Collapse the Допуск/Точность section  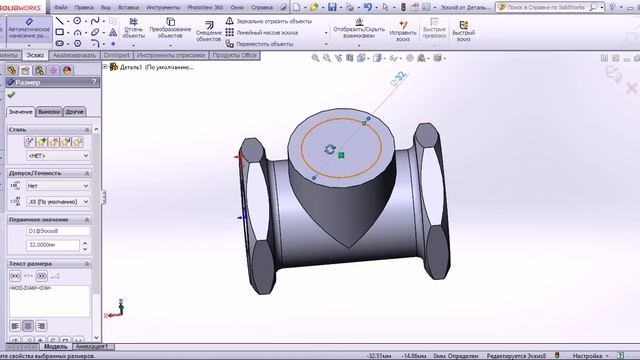[x=87, y=173]
